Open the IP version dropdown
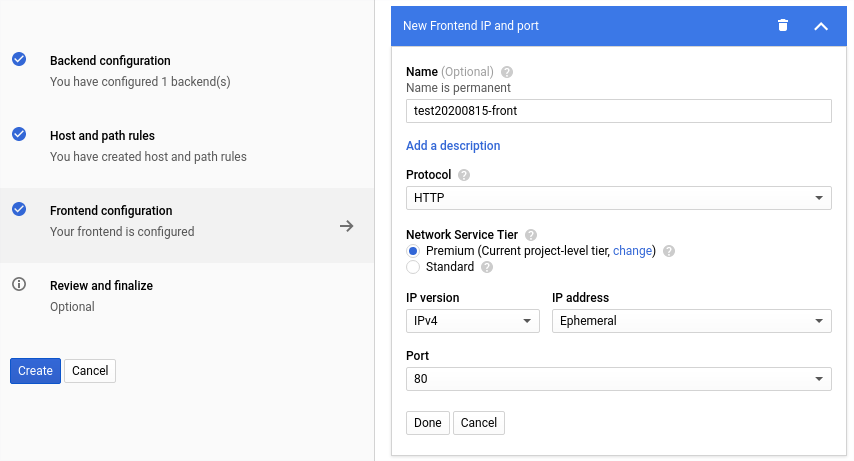 click(473, 321)
